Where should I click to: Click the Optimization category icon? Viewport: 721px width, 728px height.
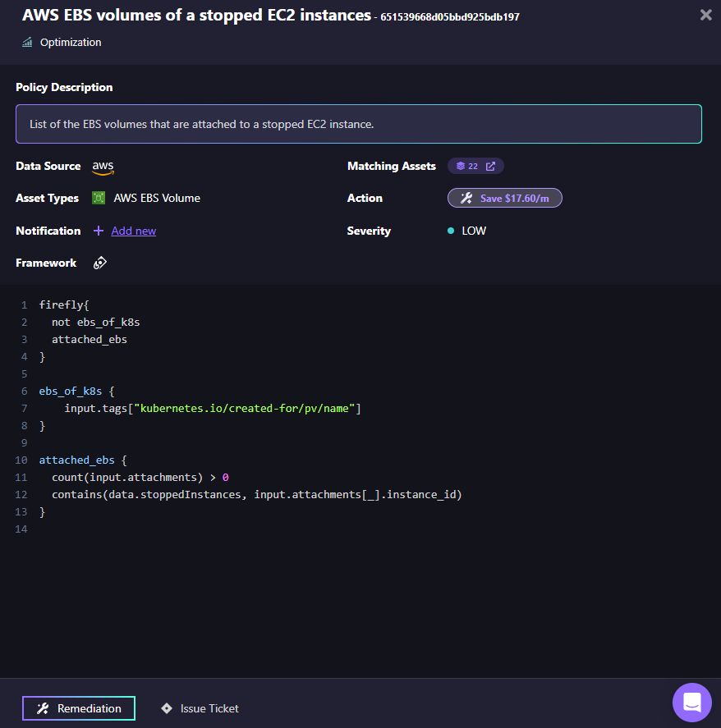click(x=27, y=42)
